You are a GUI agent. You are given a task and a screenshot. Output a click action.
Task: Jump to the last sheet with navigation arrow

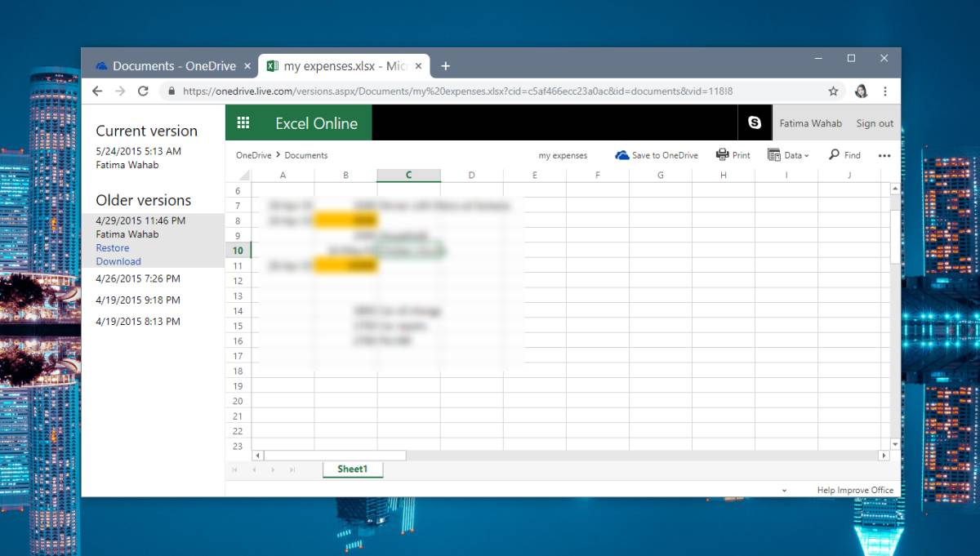[x=291, y=469]
